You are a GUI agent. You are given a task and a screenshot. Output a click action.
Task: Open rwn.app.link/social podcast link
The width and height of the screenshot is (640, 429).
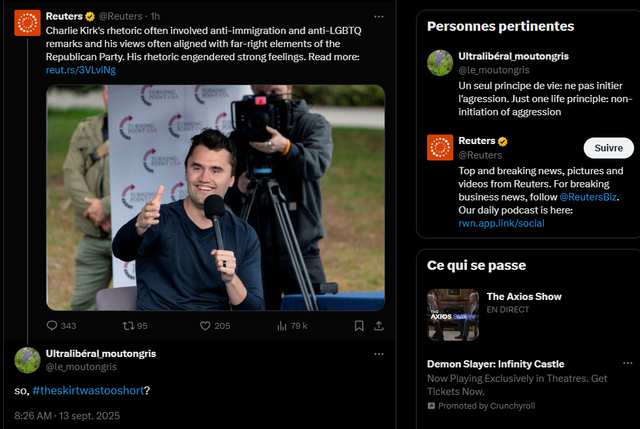[501, 223]
